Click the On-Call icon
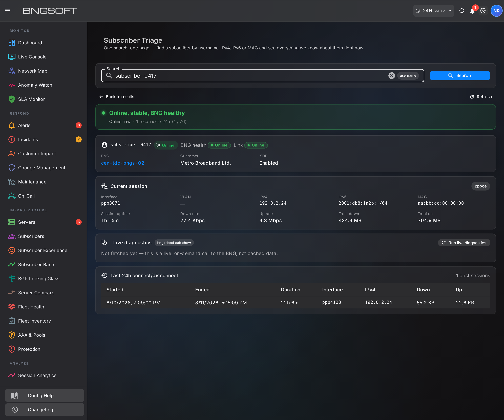The image size is (504, 420). pyautogui.click(x=12, y=196)
